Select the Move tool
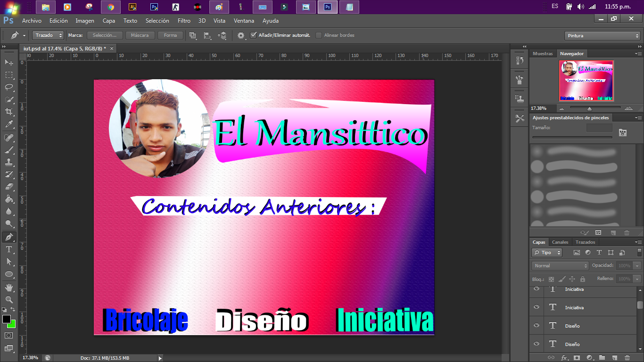This screenshot has height=362, width=644. pos(9,63)
